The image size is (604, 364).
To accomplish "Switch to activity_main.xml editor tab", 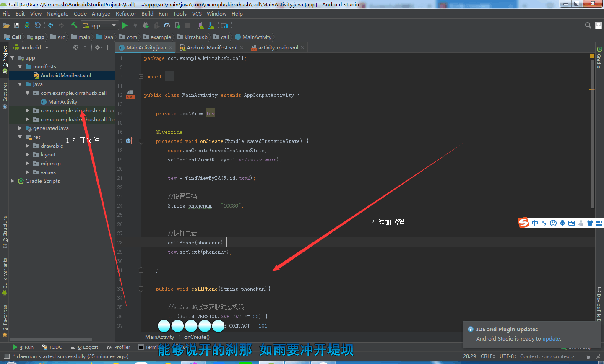I will [278, 47].
